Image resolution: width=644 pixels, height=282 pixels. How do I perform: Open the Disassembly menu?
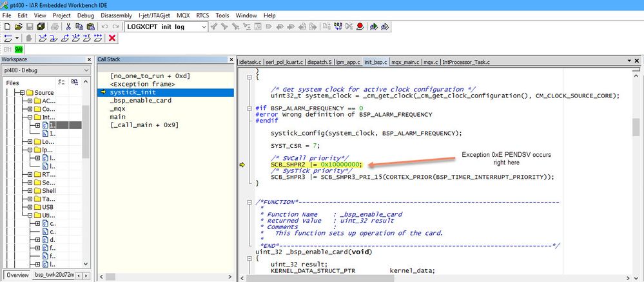tap(116, 15)
